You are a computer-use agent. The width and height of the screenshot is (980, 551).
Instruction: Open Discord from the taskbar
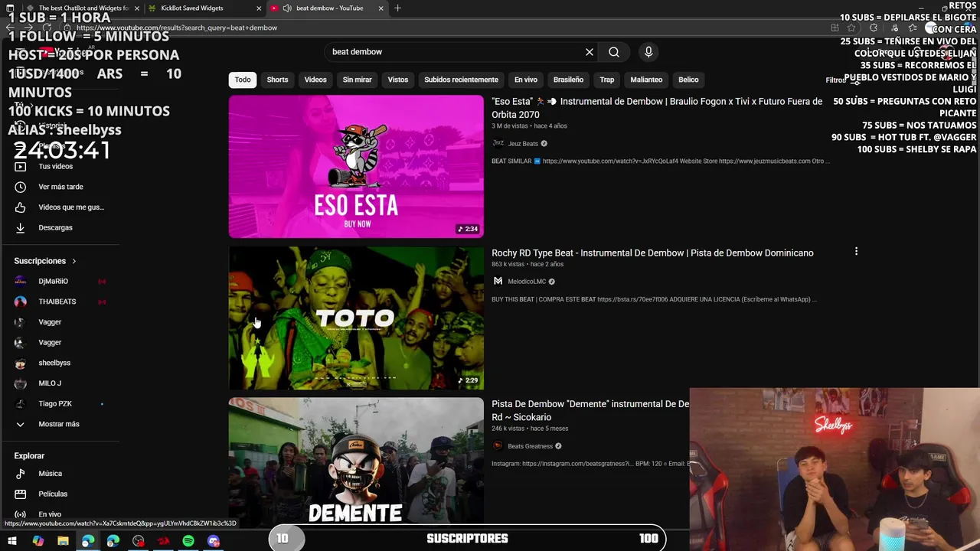point(214,541)
